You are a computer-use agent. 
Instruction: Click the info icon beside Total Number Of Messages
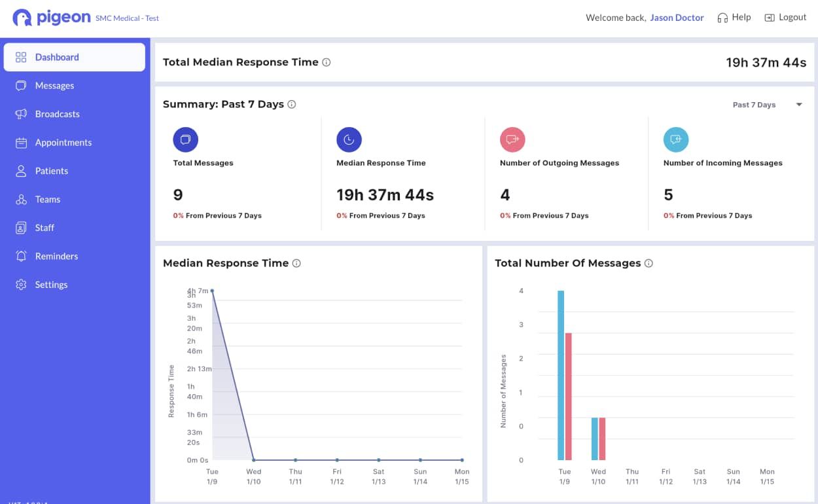point(649,263)
